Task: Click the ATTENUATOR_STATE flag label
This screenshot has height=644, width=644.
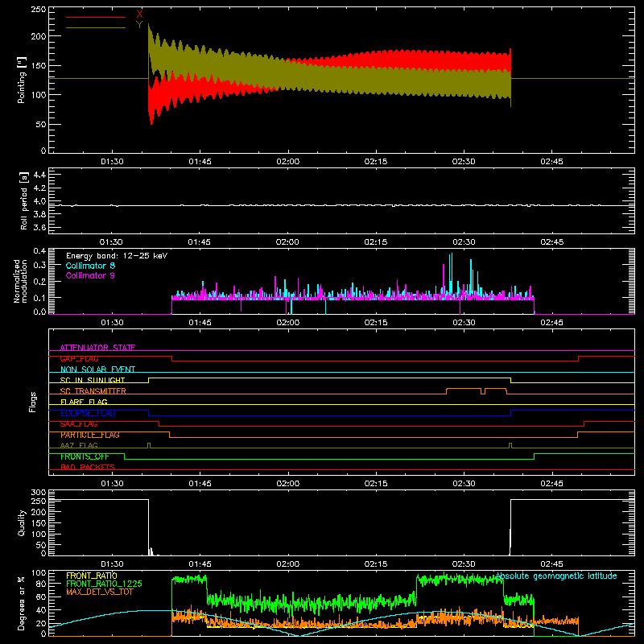Action: tap(97, 348)
